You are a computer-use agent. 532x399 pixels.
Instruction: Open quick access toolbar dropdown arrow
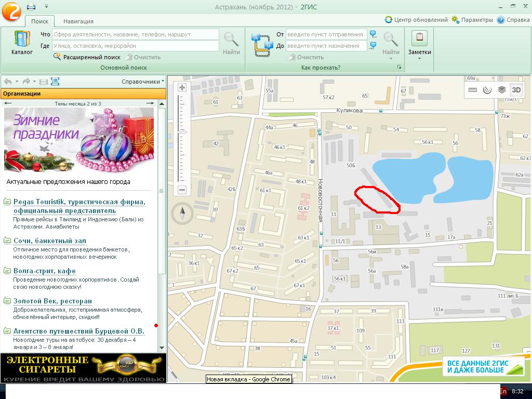[x=46, y=6]
